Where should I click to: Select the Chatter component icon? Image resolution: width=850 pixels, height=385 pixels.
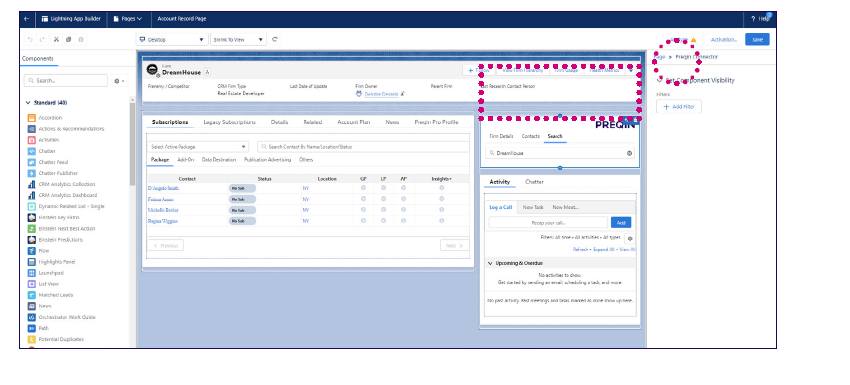coord(31,151)
